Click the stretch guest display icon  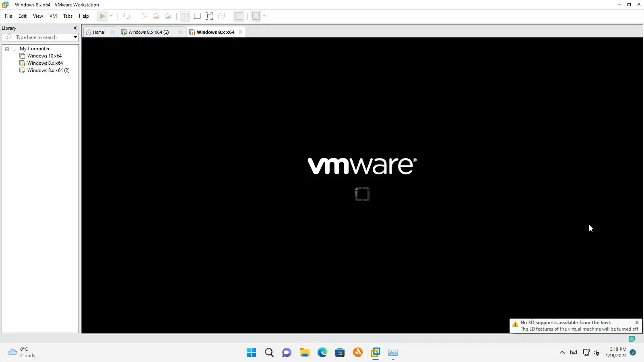pyautogui.click(x=256, y=16)
